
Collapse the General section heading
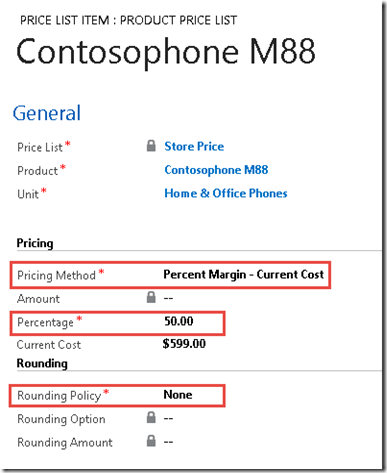pos(47,113)
